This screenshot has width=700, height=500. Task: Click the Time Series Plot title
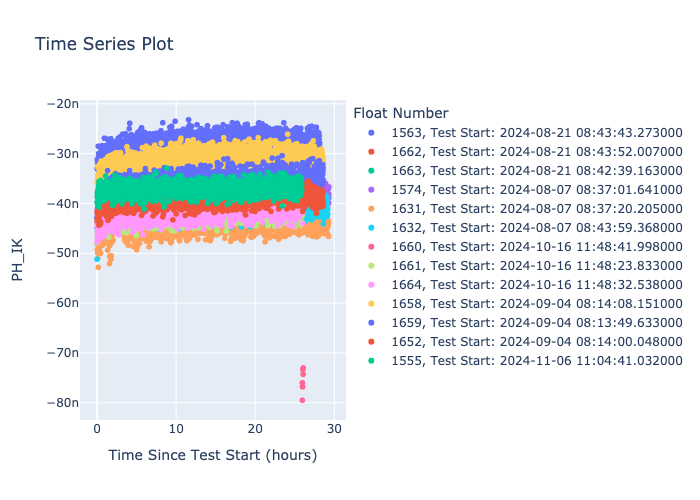tap(104, 44)
